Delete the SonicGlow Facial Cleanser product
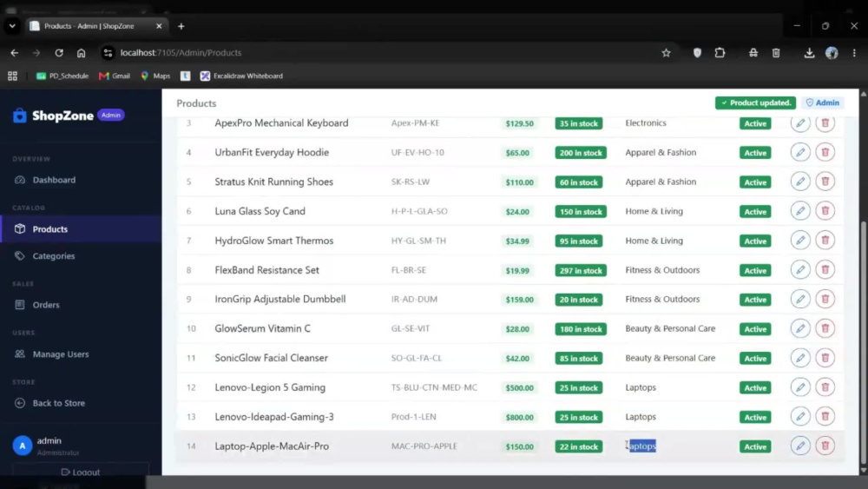Image resolution: width=868 pixels, height=489 pixels. point(825,358)
